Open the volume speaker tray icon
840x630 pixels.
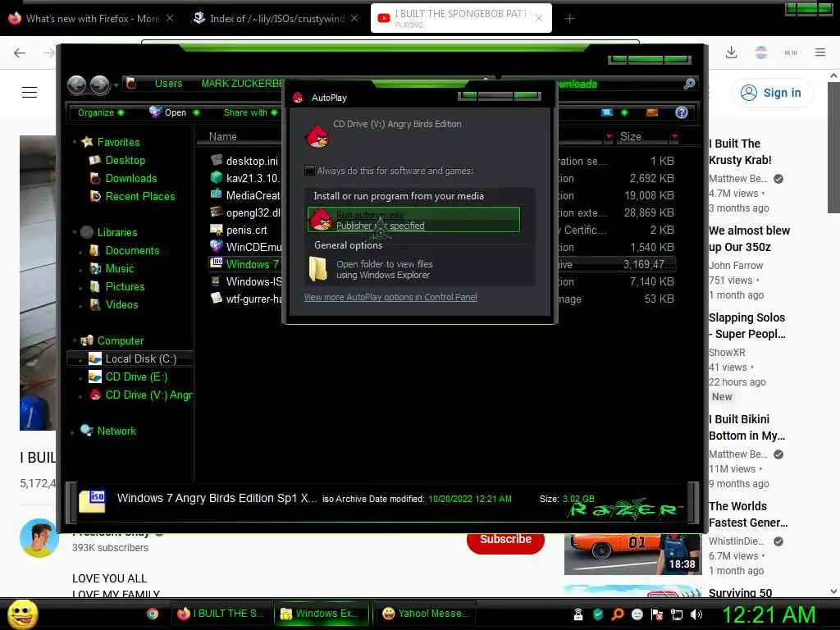[696, 614]
